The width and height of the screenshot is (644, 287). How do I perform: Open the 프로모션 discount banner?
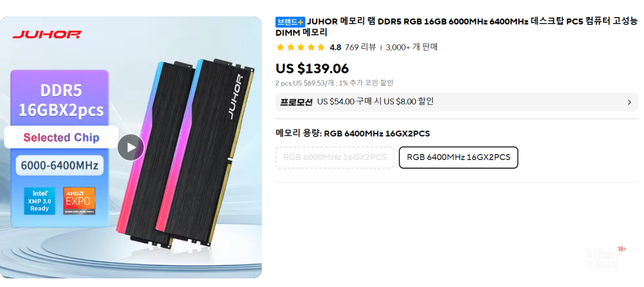tap(457, 102)
